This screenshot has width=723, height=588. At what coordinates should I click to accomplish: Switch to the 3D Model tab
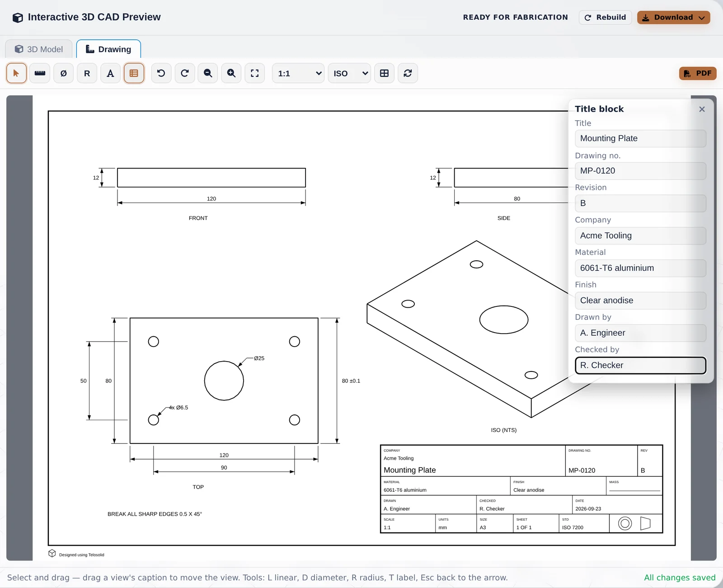[39, 49]
